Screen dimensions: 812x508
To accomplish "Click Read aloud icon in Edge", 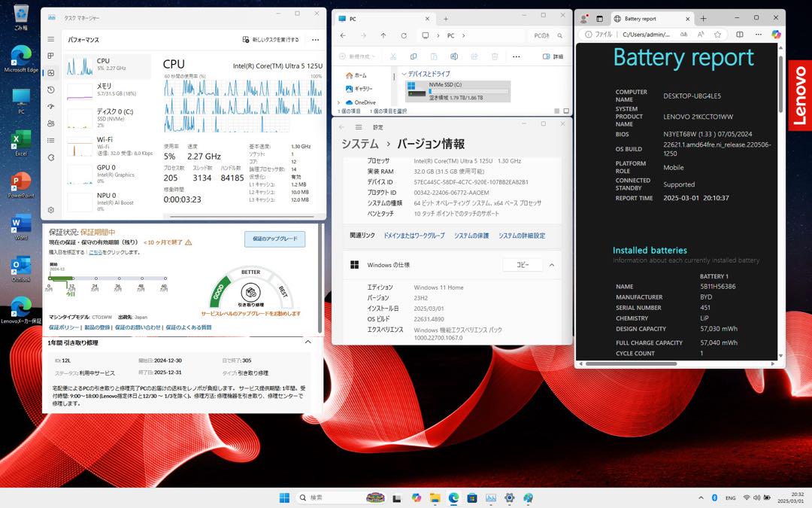I will pos(700,34).
